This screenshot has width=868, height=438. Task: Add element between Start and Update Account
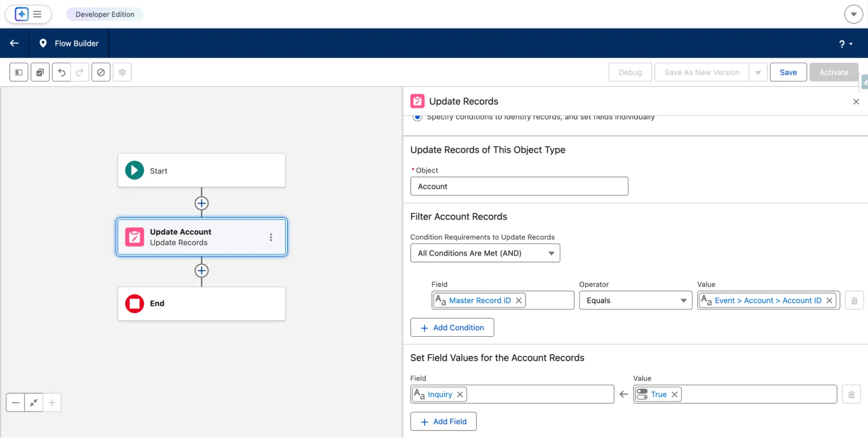coord(201,203)
